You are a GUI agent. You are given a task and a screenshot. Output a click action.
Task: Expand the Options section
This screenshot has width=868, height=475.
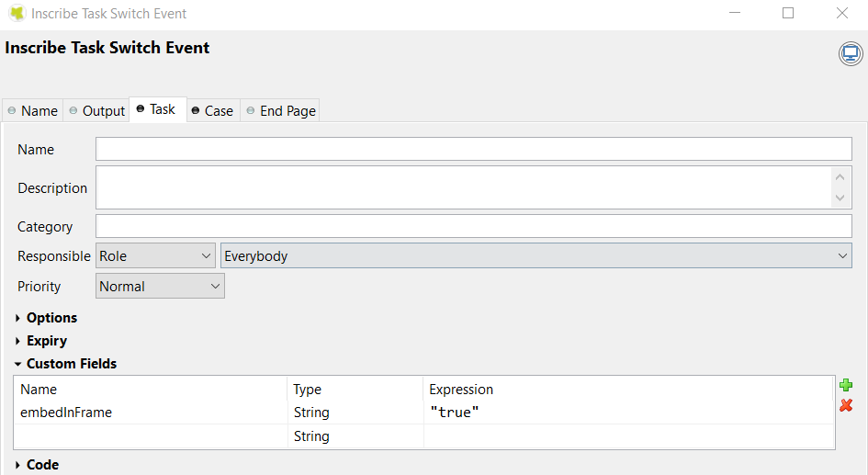click(x=51, y=318)
